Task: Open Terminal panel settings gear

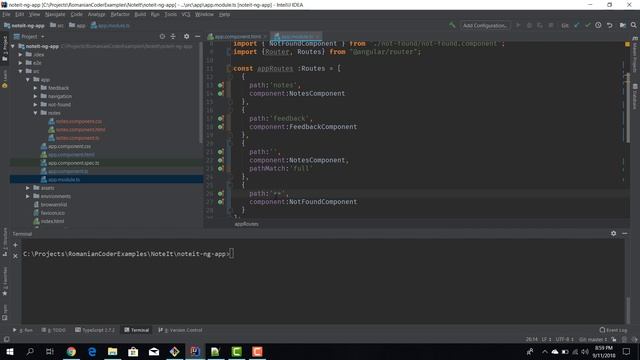Action: (613, 233)
